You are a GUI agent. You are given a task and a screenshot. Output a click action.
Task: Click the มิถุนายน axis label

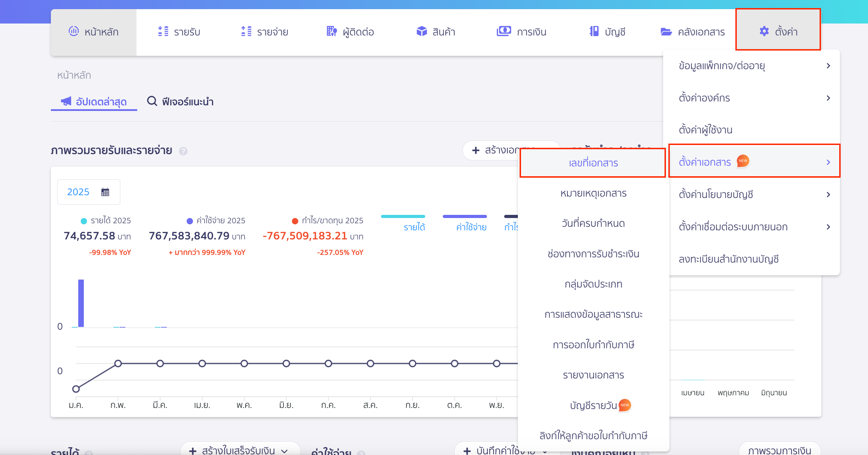click(774, 393)
